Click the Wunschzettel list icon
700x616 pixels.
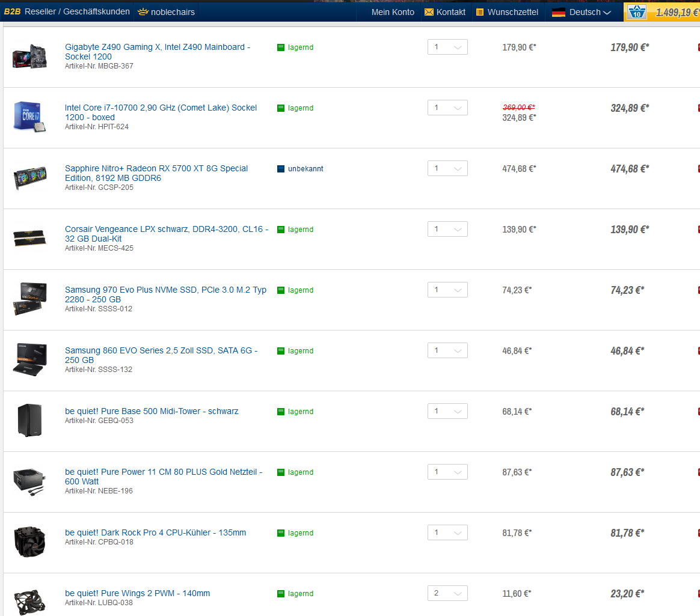[x=480, y=12]
